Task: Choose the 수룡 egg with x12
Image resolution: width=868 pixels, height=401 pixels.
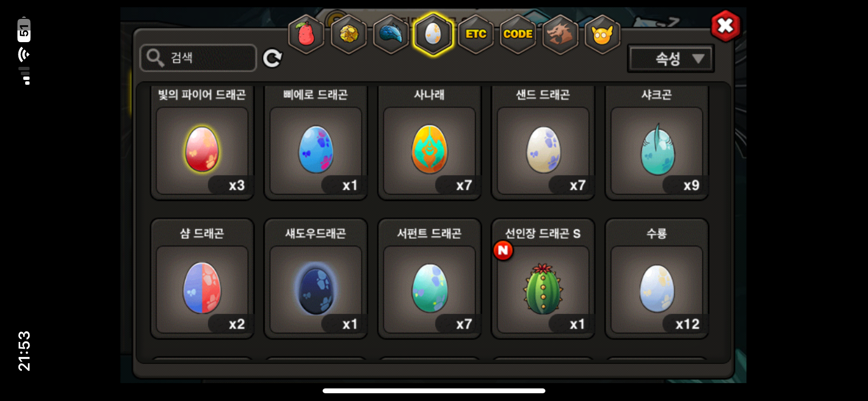Action: (657, 289)
